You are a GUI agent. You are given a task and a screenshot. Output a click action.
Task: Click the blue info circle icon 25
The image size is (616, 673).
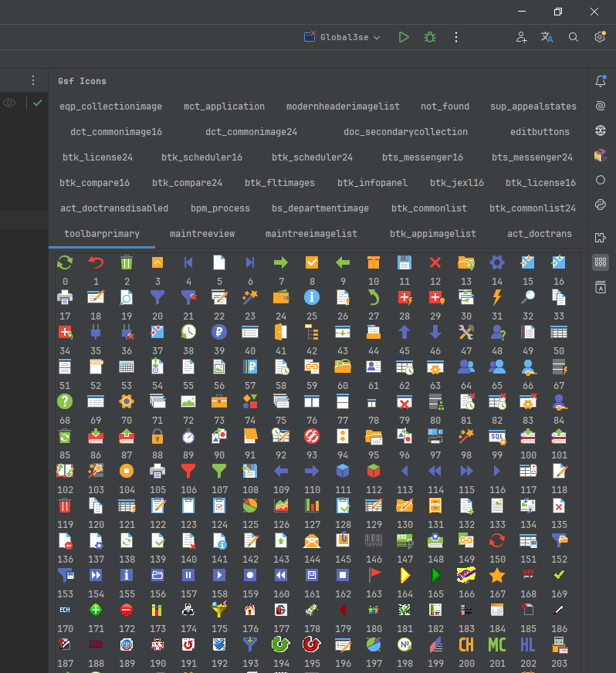point(312,297)
